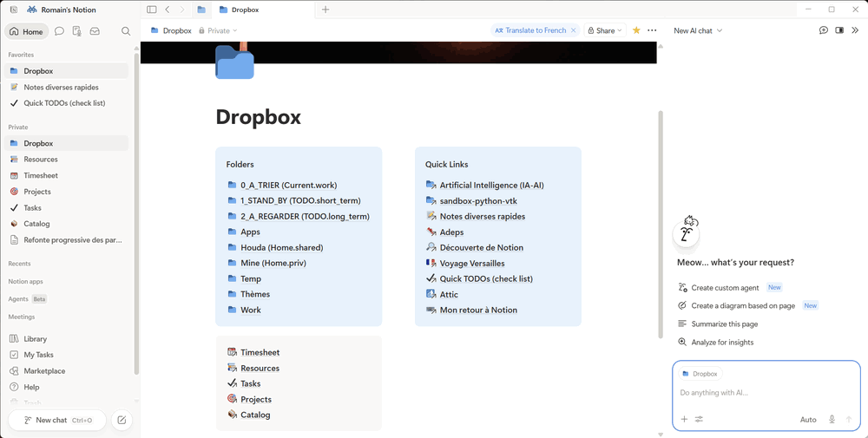This screenshot has width=868, height=438.
Task: Open the three-dot page options menu
Action: pos(652,30)
